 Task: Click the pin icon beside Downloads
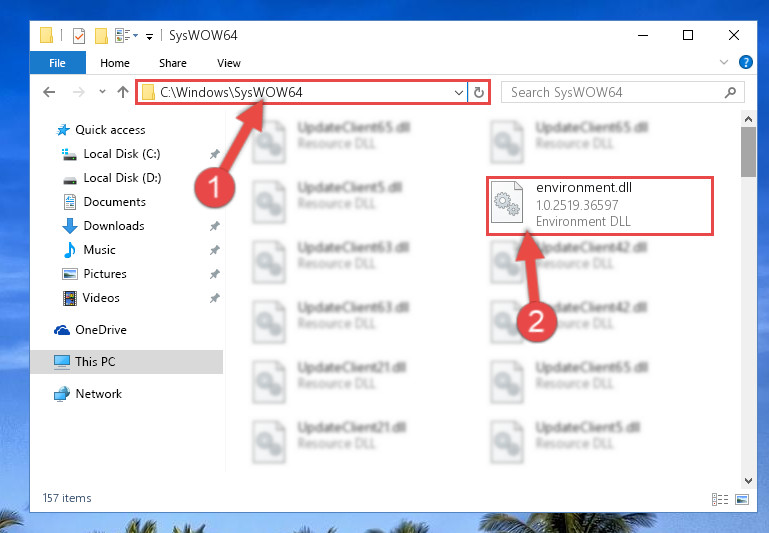(x=214, y=226)
